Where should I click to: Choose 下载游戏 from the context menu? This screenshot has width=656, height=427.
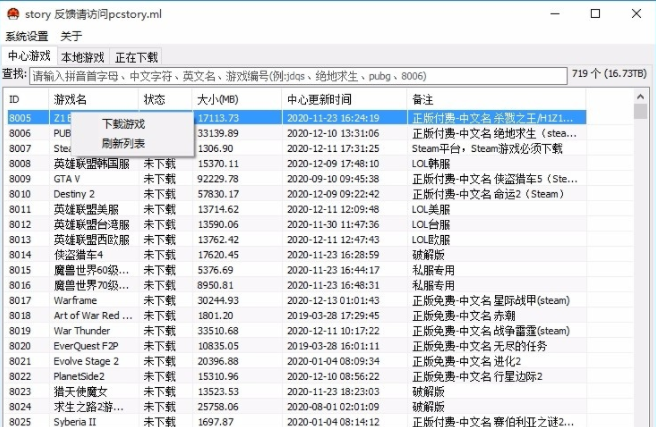123,124
